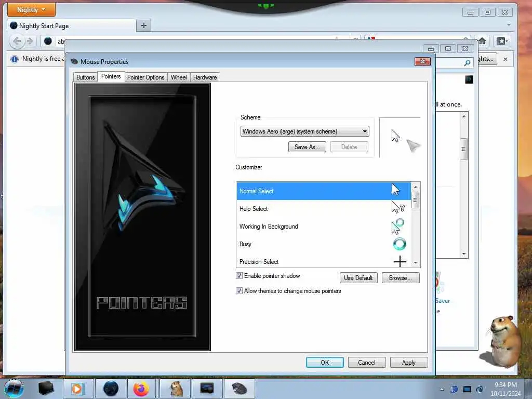Click the Saver link in background window
Image resolution: width=532 pixels, height=399 pixels.
443,301
